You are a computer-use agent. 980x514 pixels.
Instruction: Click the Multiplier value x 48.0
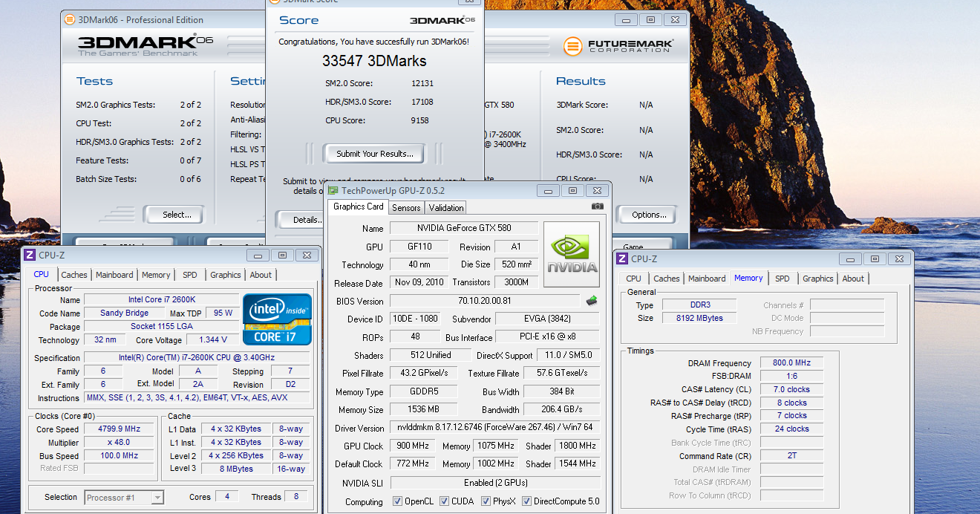[119, 443]
